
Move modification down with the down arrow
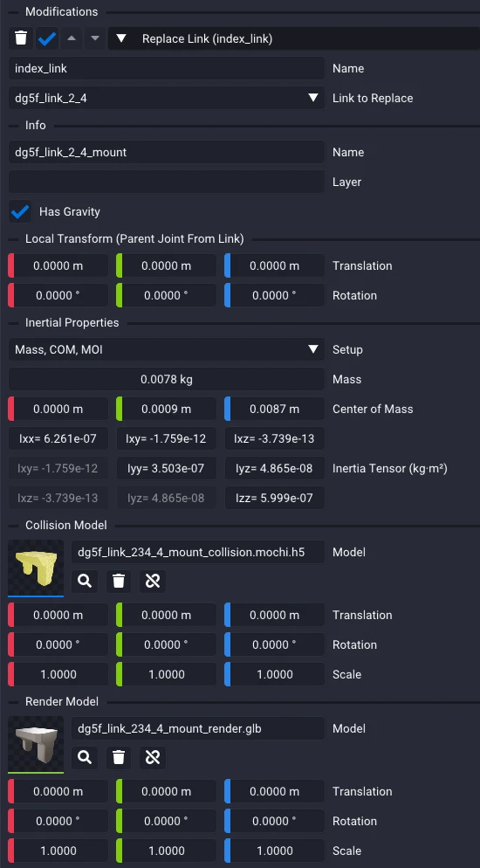94,38
